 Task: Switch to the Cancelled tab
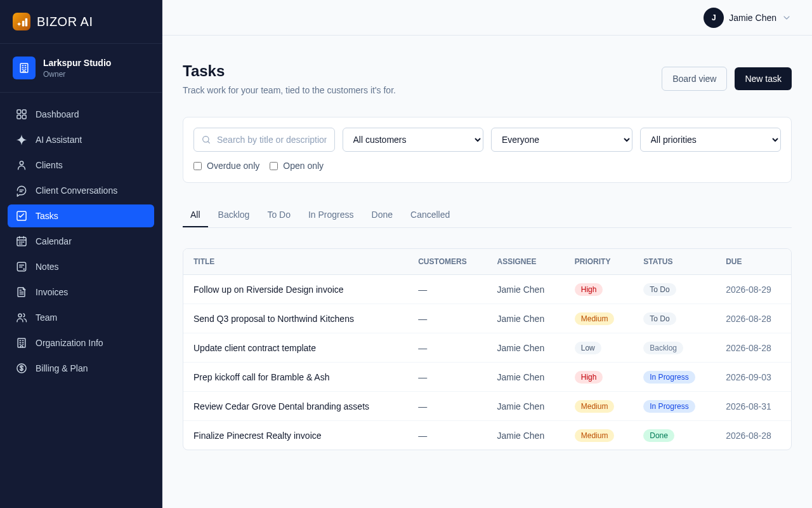pyautogui.click(x=430, y=215)
